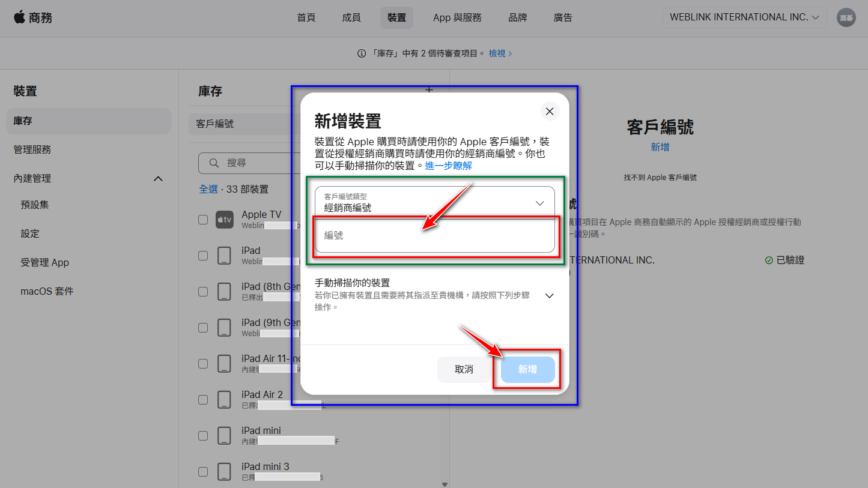Select 庫存 in the sidebar
The height and width of the screenshot is (488, 868).
click(x=89, y=121)
